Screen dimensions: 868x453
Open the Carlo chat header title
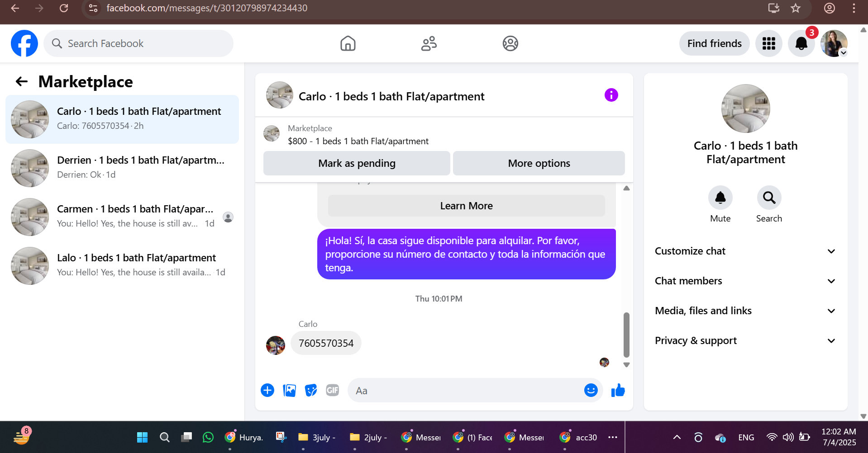coord(391,96)
